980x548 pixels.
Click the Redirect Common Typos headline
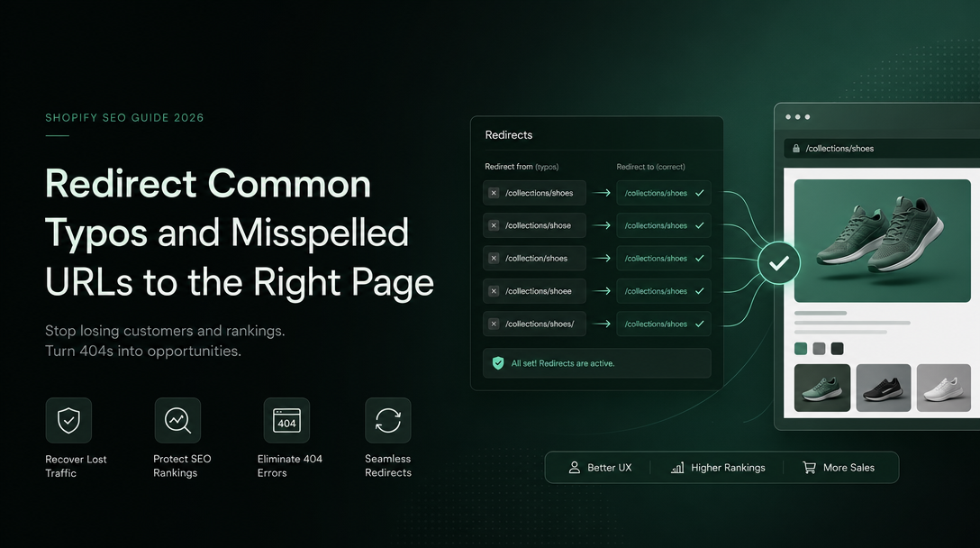(x=240, y=233)
